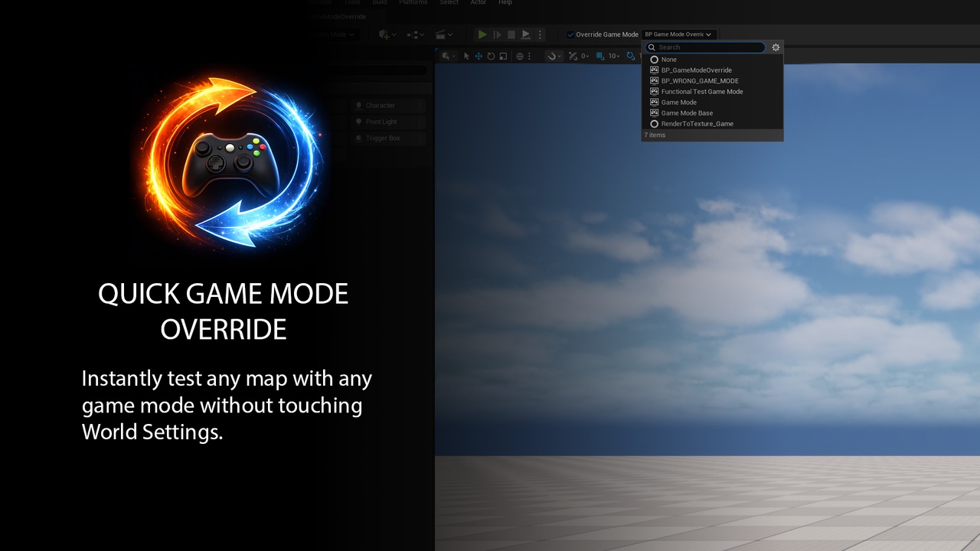Open the Build menu
The width and height of the screenshot is (980, 551).
[x=380, y=3]
